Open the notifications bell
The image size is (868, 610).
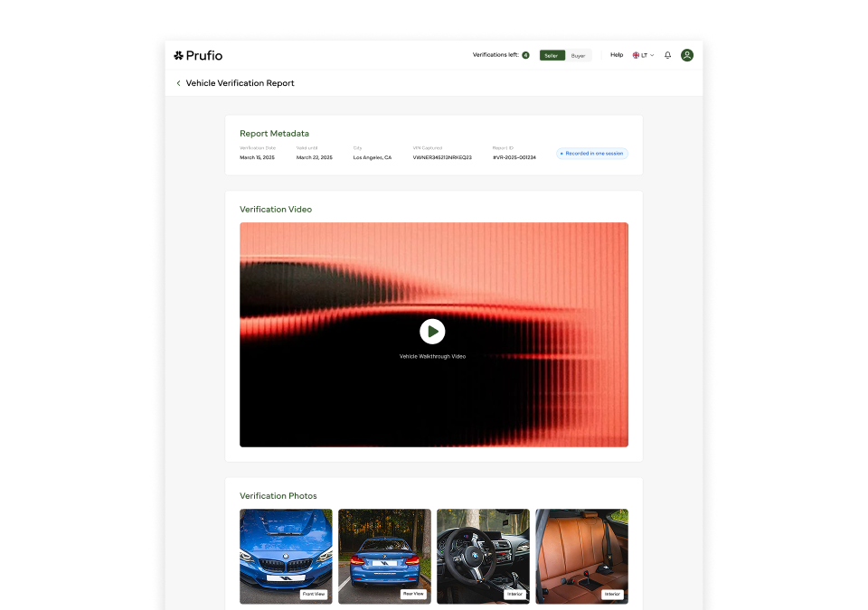(x=668, y=55)
